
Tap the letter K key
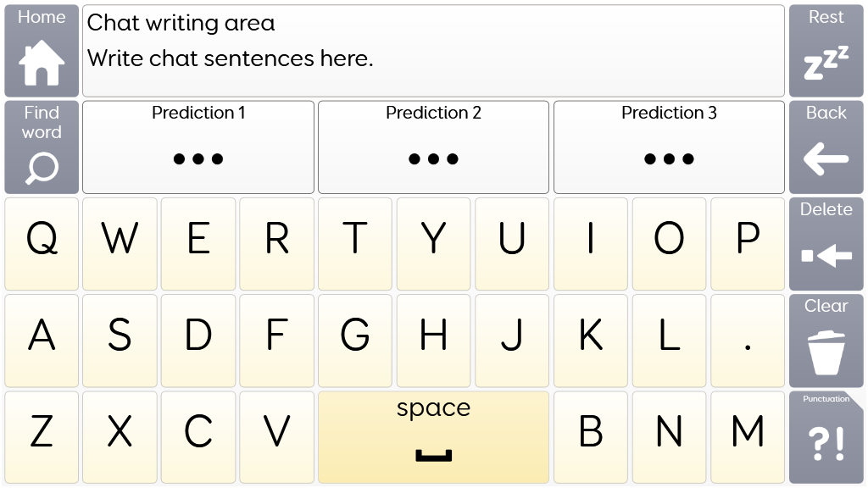(590, 341)
